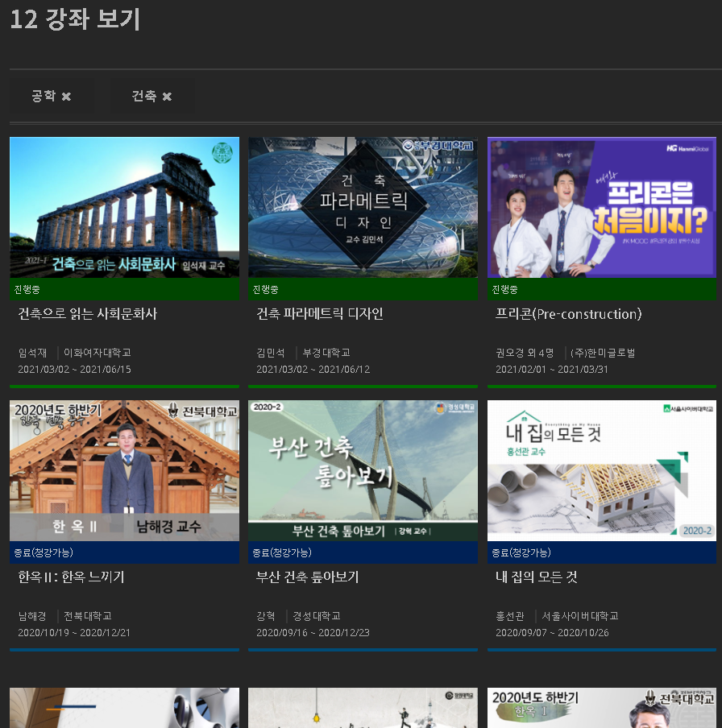Open 내 집의 모든 것 thumbnail

click(602, 470)
